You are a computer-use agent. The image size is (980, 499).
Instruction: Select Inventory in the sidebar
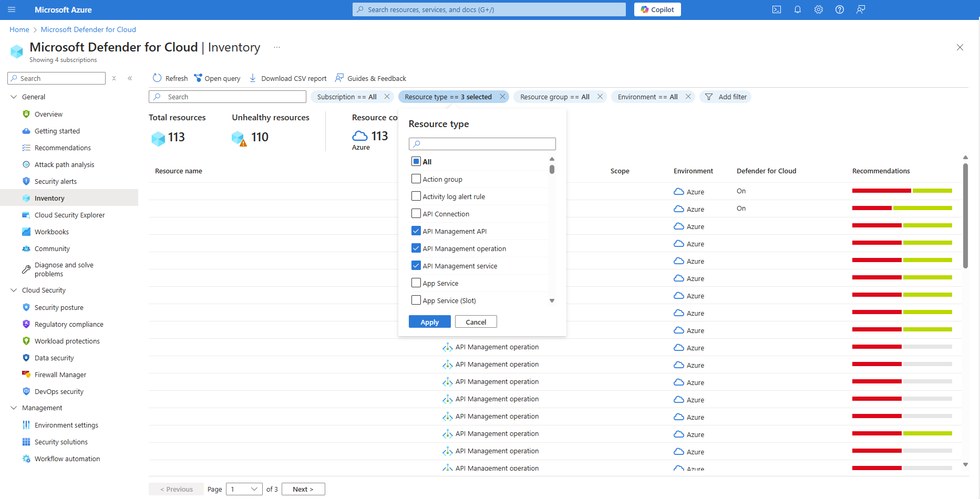coord(69,198)
